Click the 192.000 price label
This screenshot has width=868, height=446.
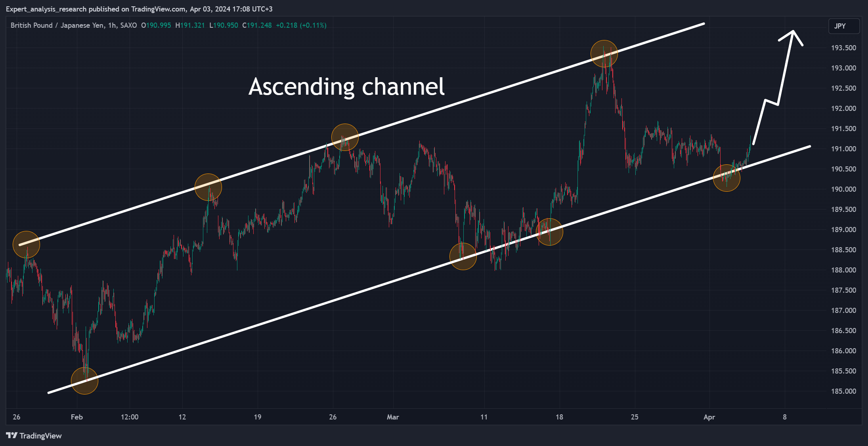843,109
